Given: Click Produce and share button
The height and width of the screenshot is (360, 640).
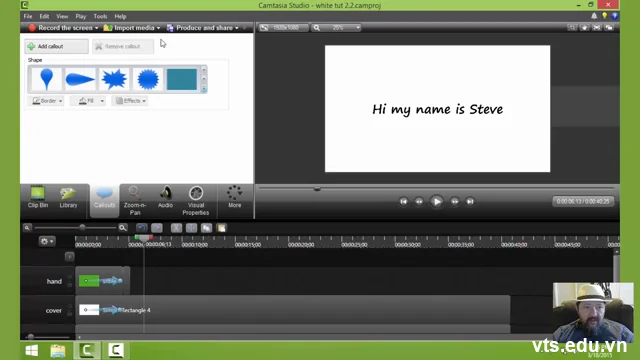Looking at the screenshot, I should tap(200, 28).
